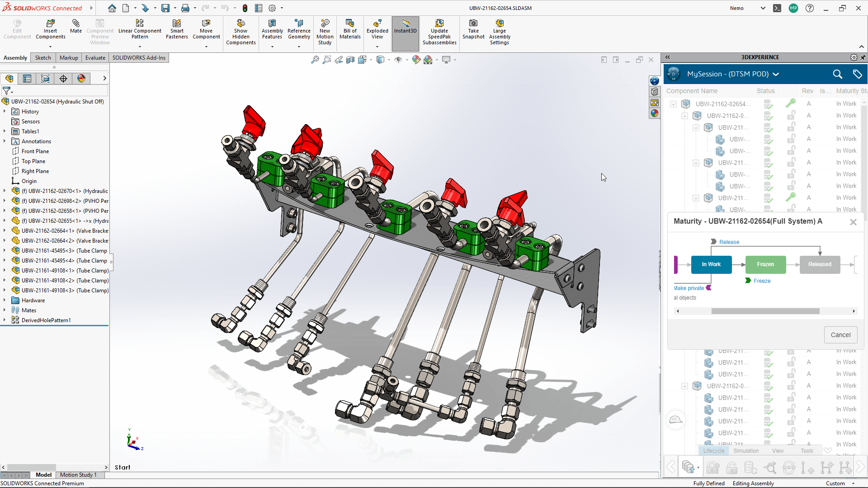The height and width of the screenshot is (488, 868).
Task: Select the Frozen maturity state
Action: (x=765, y=264)
